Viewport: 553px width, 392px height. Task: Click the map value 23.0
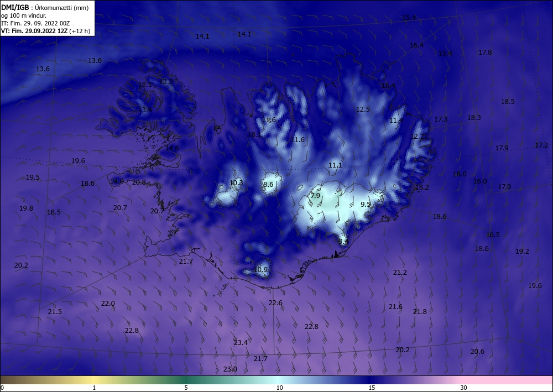tap(230, 369)
